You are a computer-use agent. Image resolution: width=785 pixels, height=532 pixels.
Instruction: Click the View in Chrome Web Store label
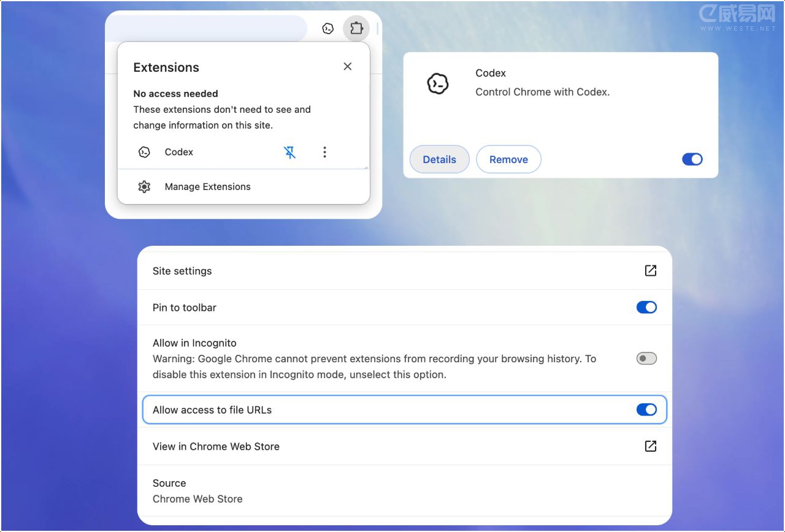click(x=216, y=447)
